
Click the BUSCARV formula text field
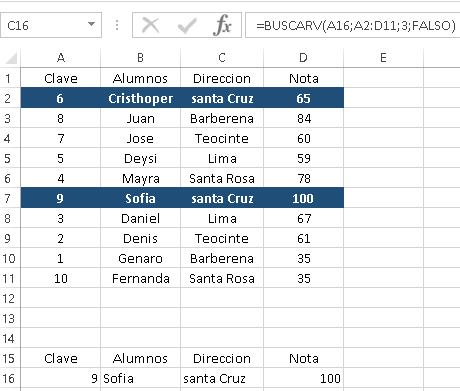(x=353, y=25)
